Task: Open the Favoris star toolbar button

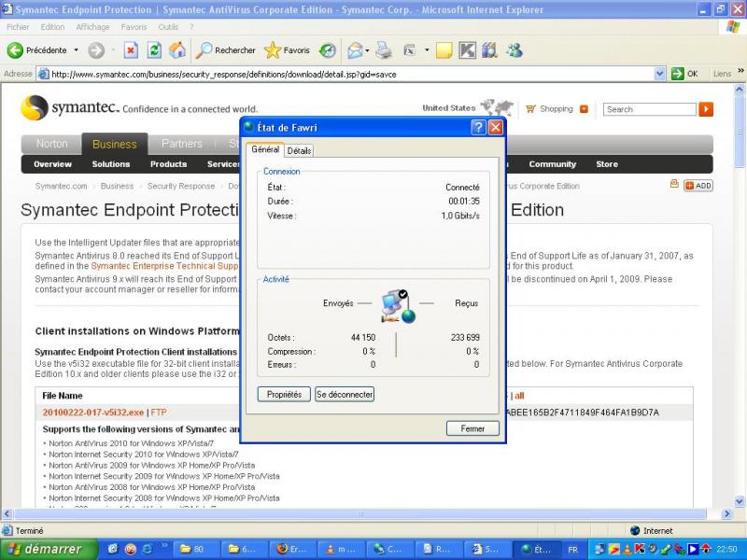Action: point(288,50)
